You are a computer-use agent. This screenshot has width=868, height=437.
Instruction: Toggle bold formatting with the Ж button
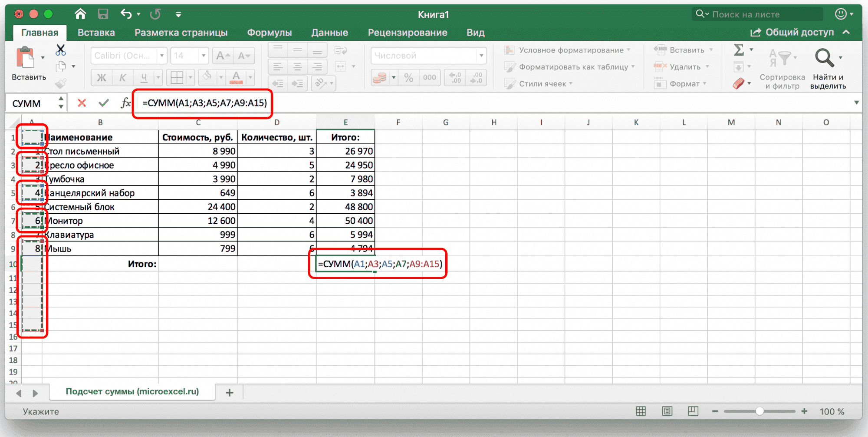tap(102, 78)
